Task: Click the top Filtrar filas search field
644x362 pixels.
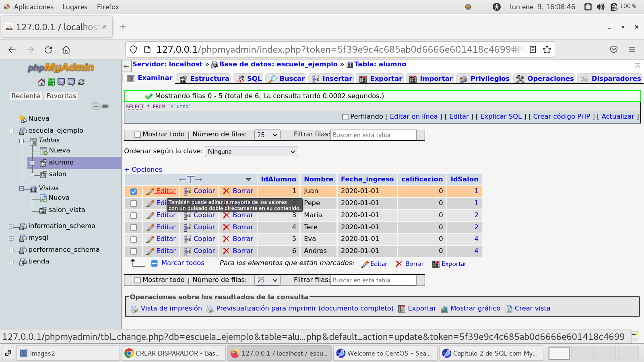Action: click(373, 135)
